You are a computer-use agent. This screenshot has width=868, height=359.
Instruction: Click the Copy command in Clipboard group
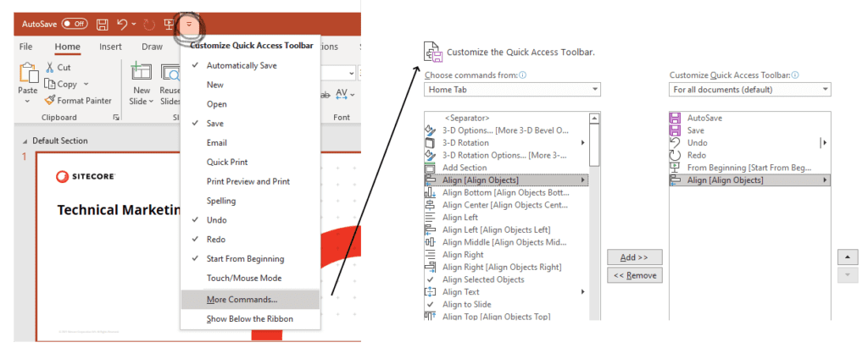[x=61, y=84]
